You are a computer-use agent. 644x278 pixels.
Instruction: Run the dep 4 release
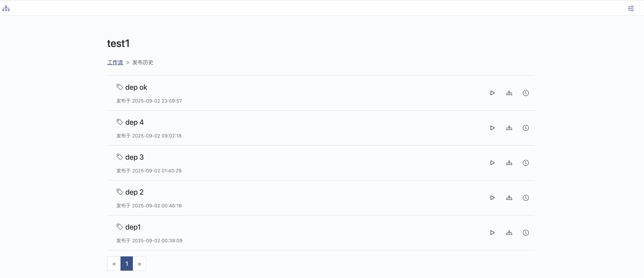[492, 128]
